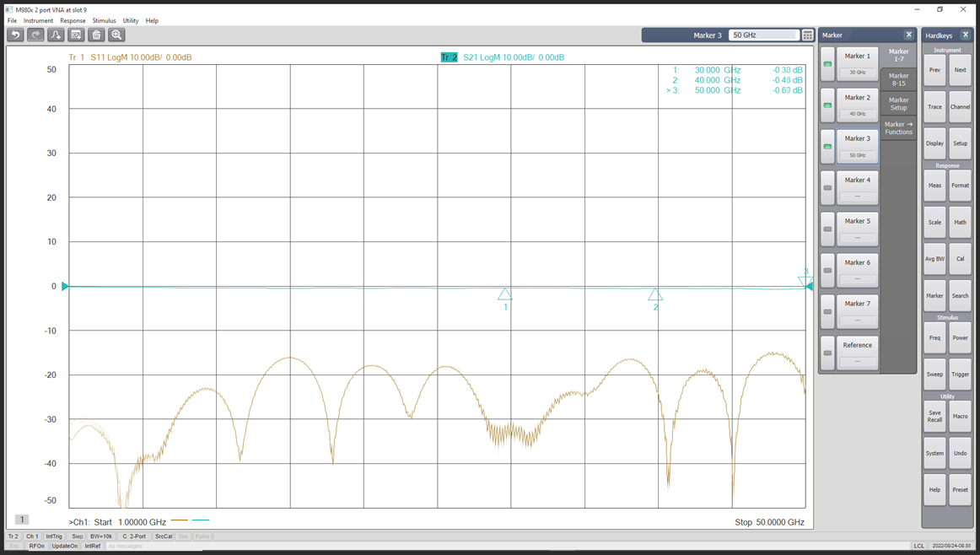Click the Freq hardkey
The image size is (980, 555).
(934, 338)
